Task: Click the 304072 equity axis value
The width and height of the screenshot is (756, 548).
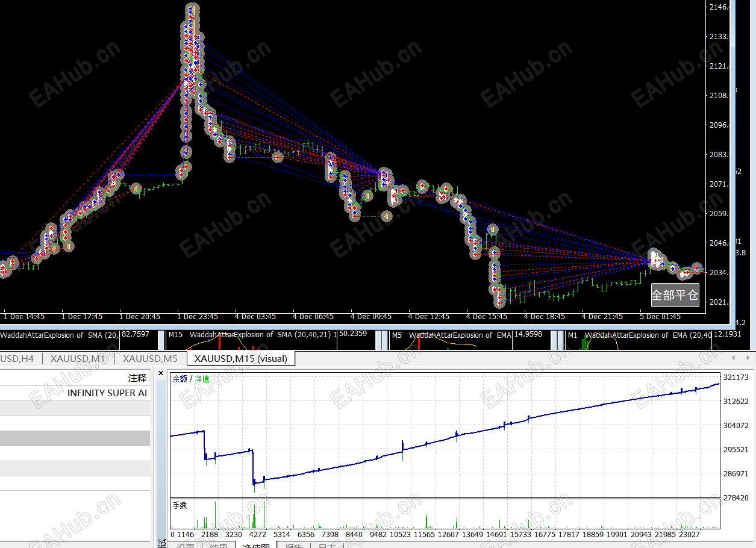Action: click(736, 426)
